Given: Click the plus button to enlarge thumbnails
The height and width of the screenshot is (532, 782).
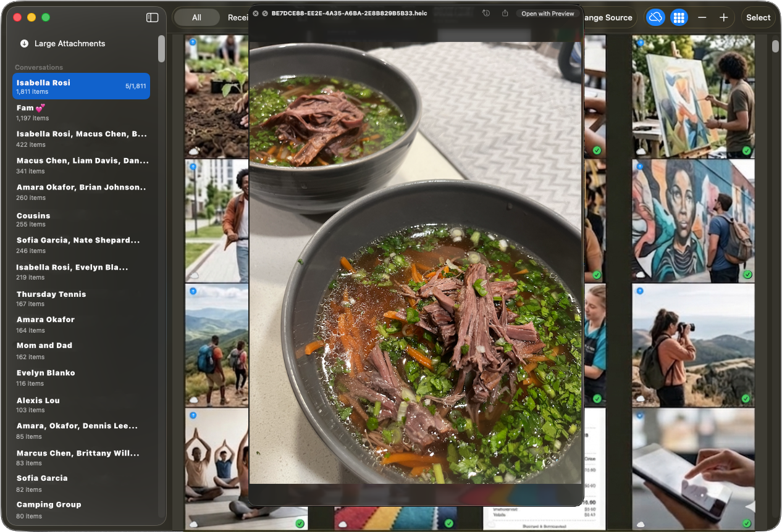Looking at the screenshot, I should [x=723, y=18].
